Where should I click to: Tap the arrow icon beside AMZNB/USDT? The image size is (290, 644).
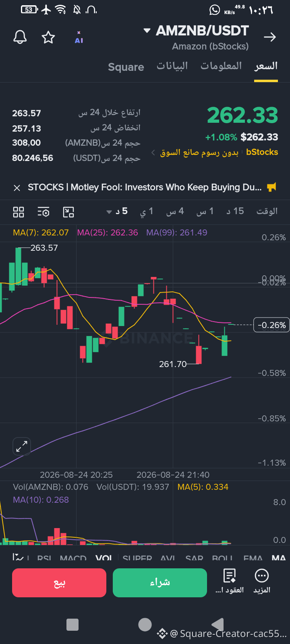click(x=270, y=37)
